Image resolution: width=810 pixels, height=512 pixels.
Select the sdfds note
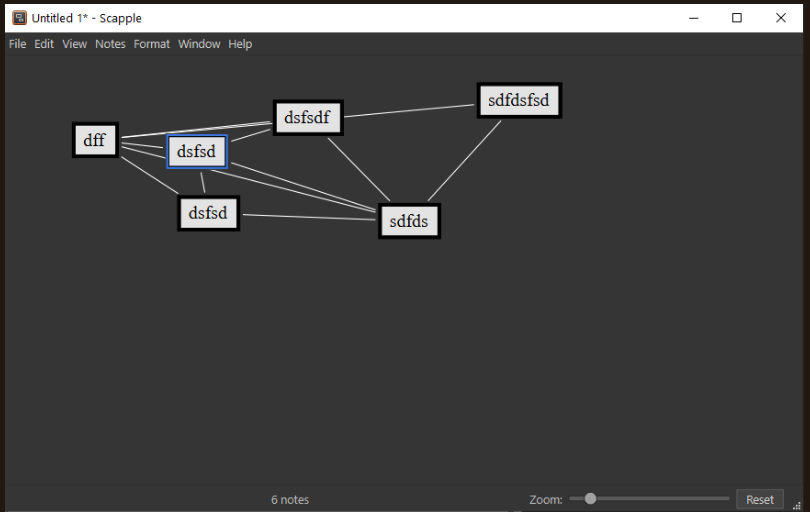coord(409,221)
